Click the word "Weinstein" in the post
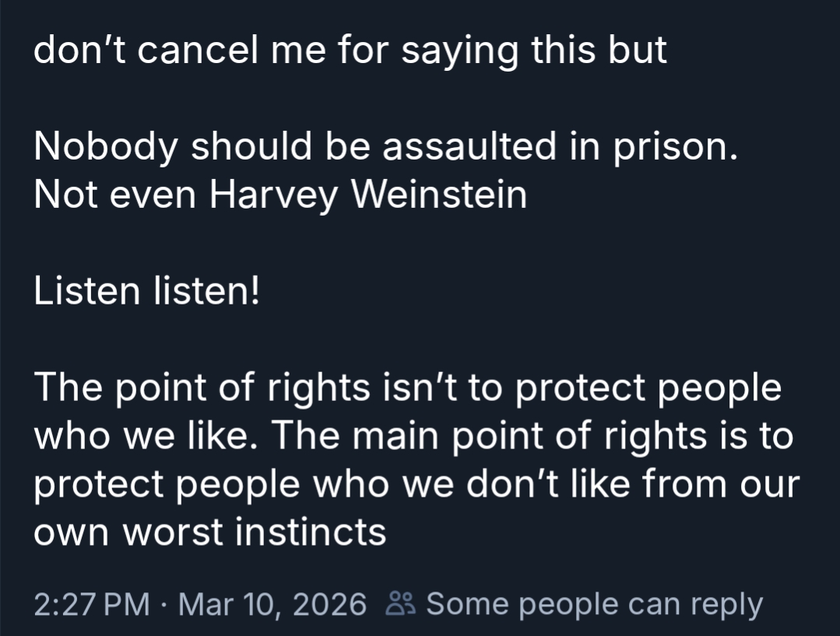Screen dimensions: 840x636 click(x=440, y=195)
